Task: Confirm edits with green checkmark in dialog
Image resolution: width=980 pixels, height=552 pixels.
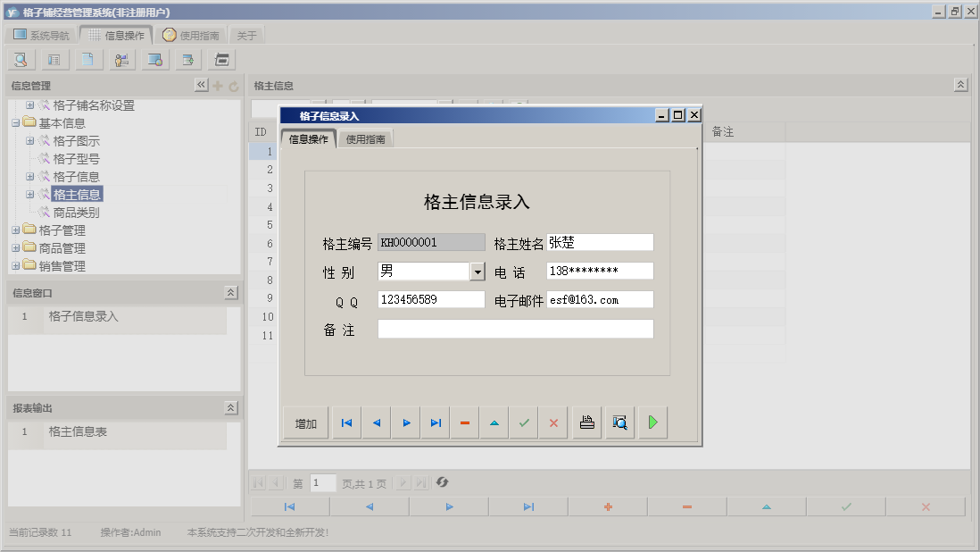Action: tap(524, 423)
